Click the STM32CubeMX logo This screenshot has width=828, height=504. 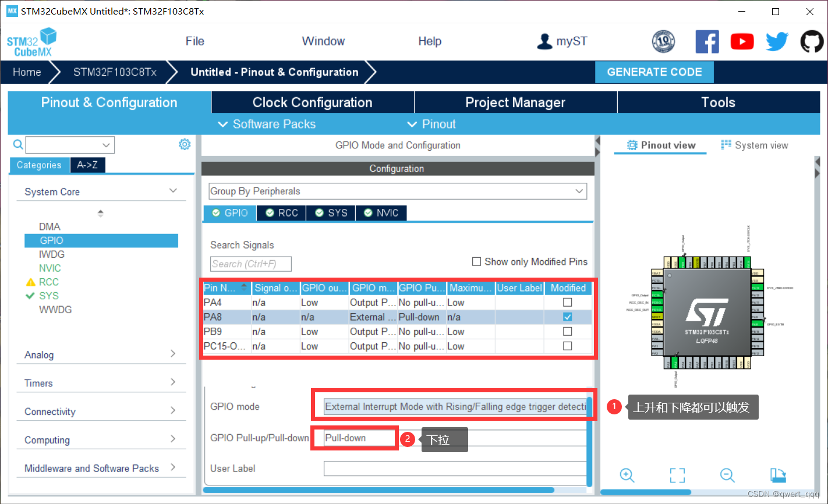click(31, 42)
